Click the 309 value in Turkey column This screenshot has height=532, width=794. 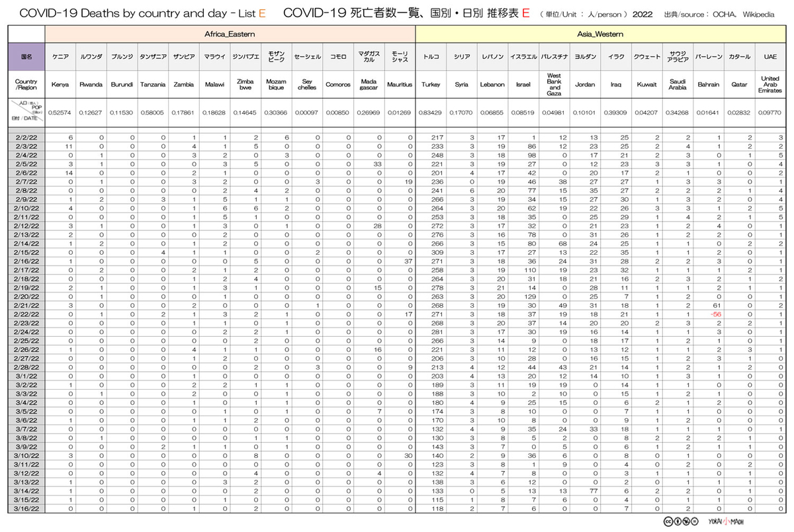[436, 252]
